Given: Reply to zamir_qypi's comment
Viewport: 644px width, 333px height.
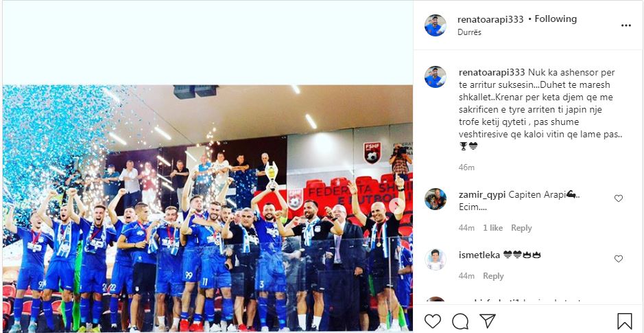Looking at the screenshot, I should pyautogui.click(x=521, y=228).
